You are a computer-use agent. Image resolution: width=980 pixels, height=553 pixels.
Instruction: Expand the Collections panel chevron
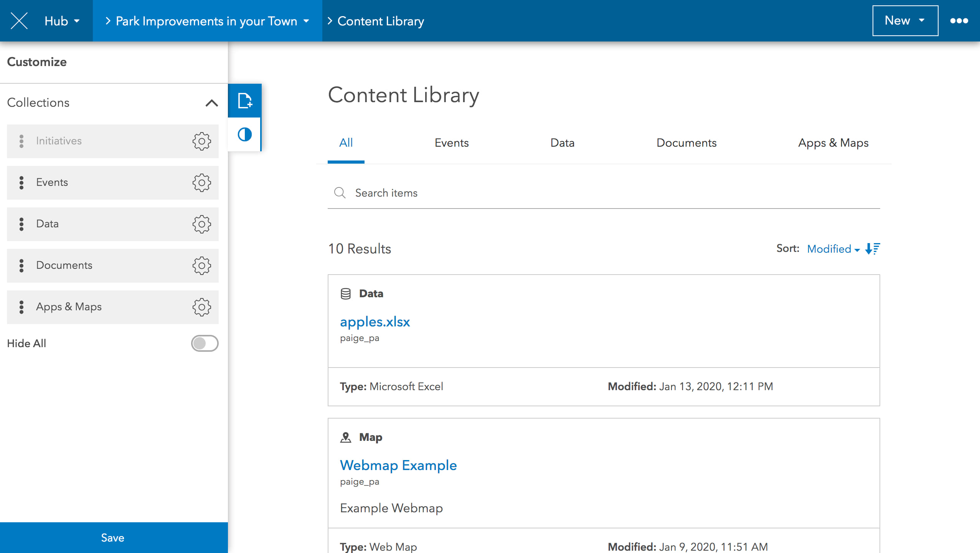pos(211,103)
